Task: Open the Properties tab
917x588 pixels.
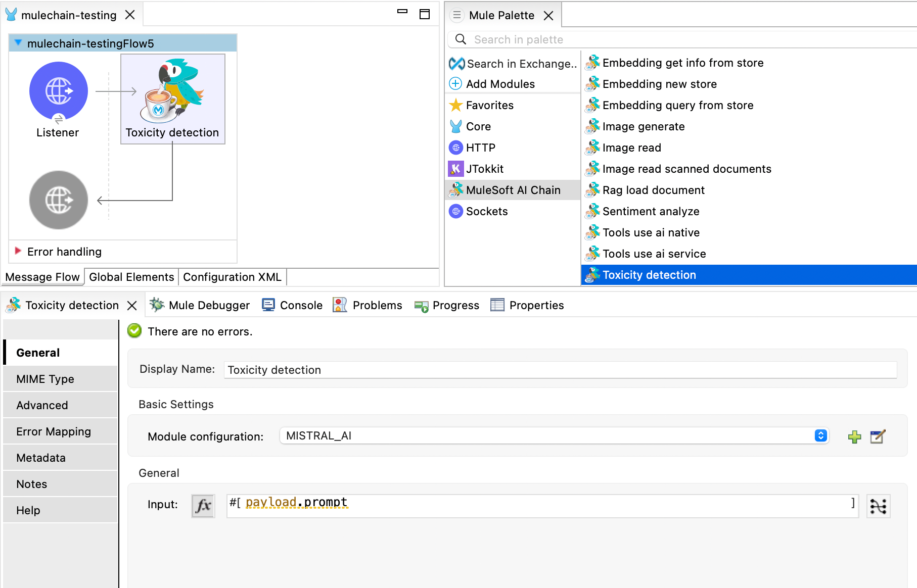Action: point(527,305)
